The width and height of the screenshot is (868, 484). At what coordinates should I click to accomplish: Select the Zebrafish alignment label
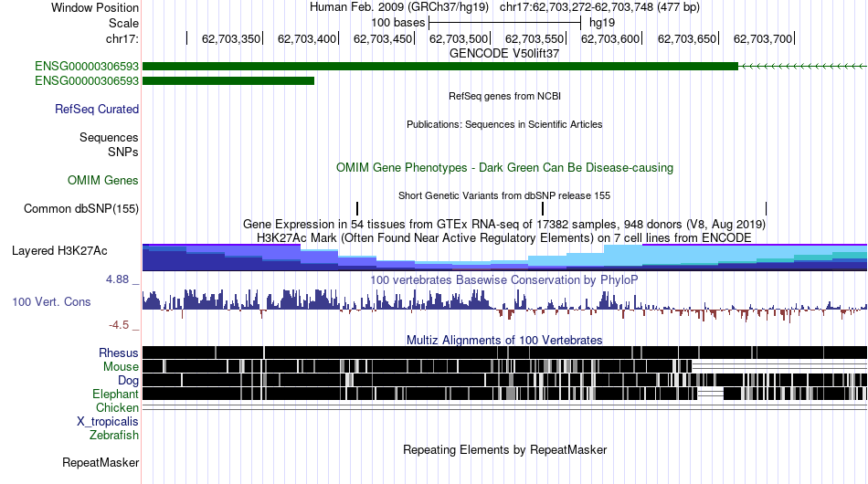pyautogui.click(x=114, y=436)
